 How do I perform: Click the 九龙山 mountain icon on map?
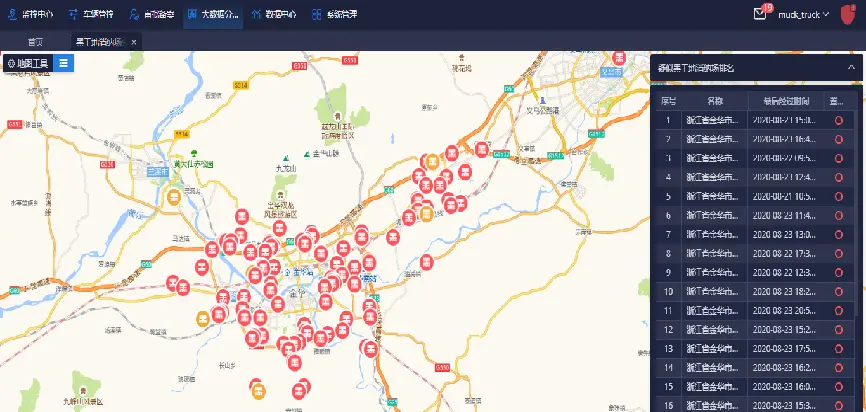pos(286,157)
